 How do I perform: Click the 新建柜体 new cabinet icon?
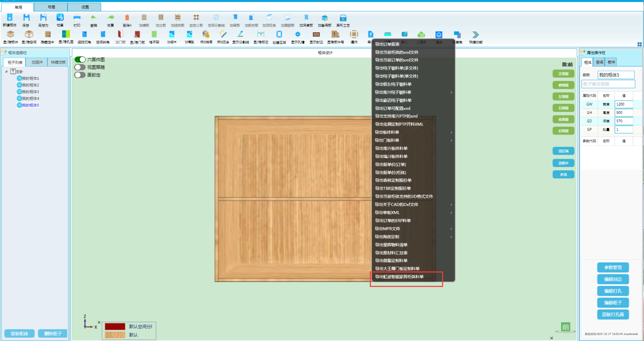pyautogui.click(x=10, y=18)
